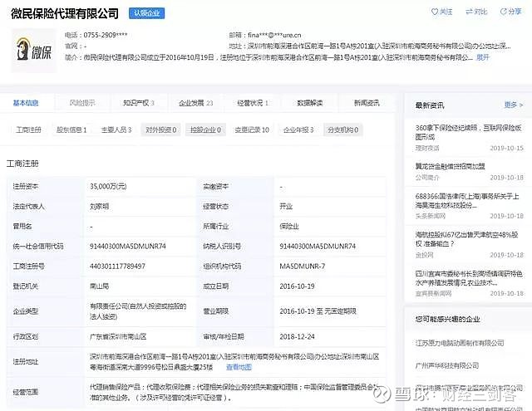This screenshot has width=532, height=411.
Task: Click the email fina***@***ure.cn
Action: (x=274, y=35)
